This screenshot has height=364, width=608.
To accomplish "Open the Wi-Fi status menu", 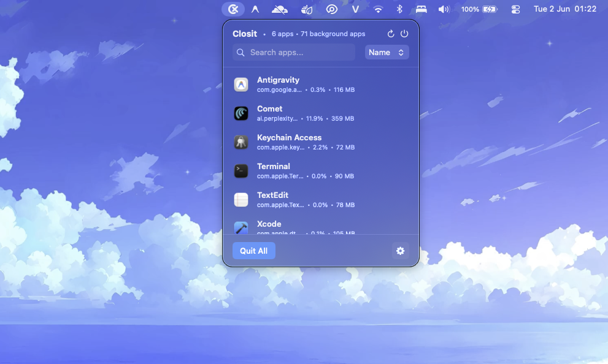I will click(378, 9).
